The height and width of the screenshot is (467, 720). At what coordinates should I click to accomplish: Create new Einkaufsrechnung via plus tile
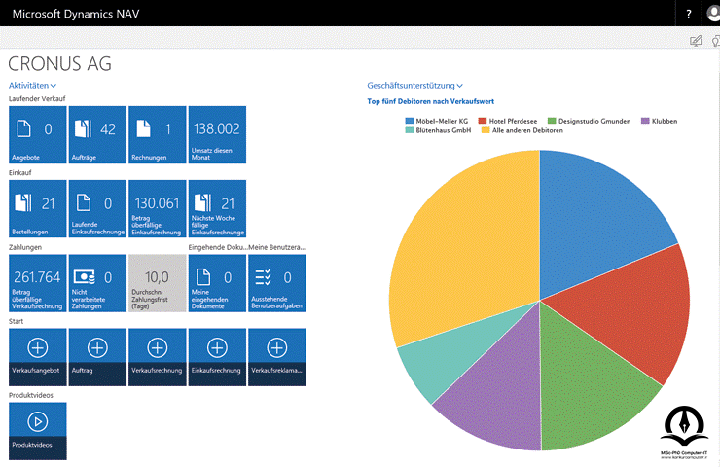(x=217, y=357)
